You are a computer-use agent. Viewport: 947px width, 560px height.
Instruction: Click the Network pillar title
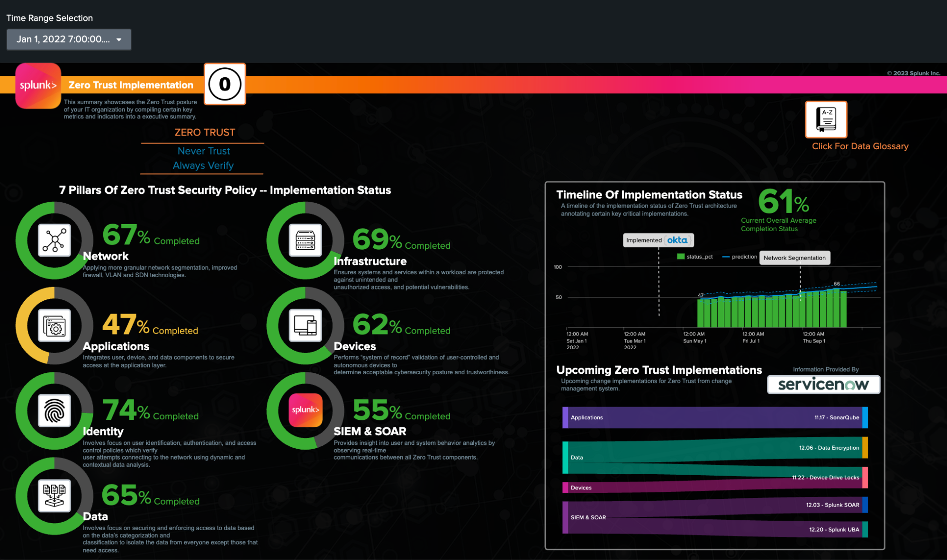(106, 256)
